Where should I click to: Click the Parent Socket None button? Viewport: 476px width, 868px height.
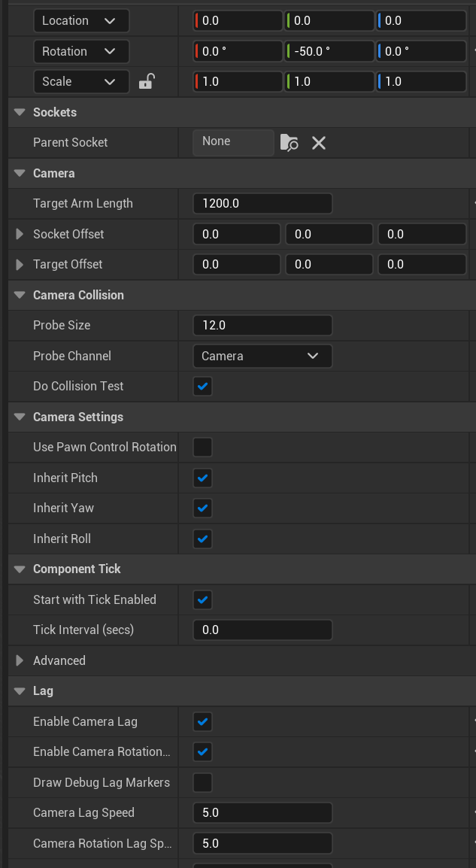[233, 142]
